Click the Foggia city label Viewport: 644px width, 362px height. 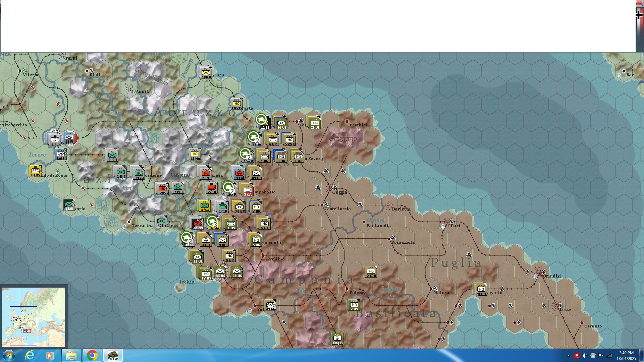[x=340, y=192]
